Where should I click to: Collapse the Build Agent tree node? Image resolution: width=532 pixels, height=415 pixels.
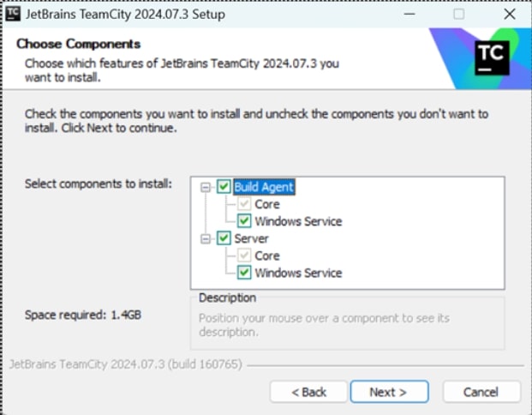point(206,187)
